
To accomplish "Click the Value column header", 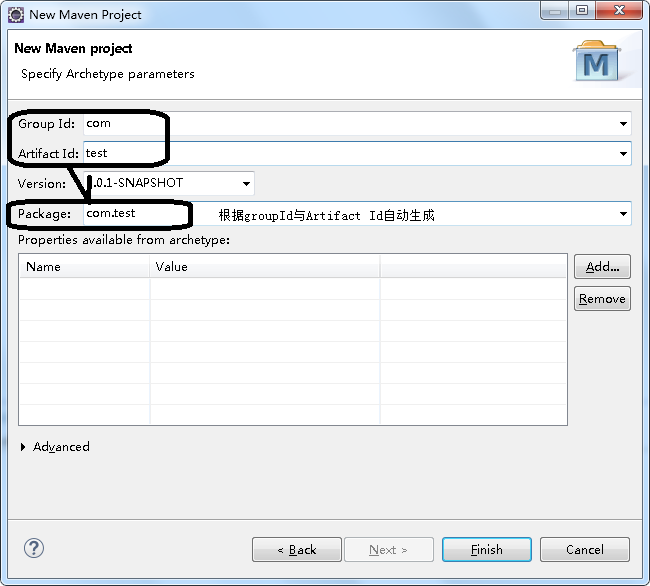I will point(265,266).
